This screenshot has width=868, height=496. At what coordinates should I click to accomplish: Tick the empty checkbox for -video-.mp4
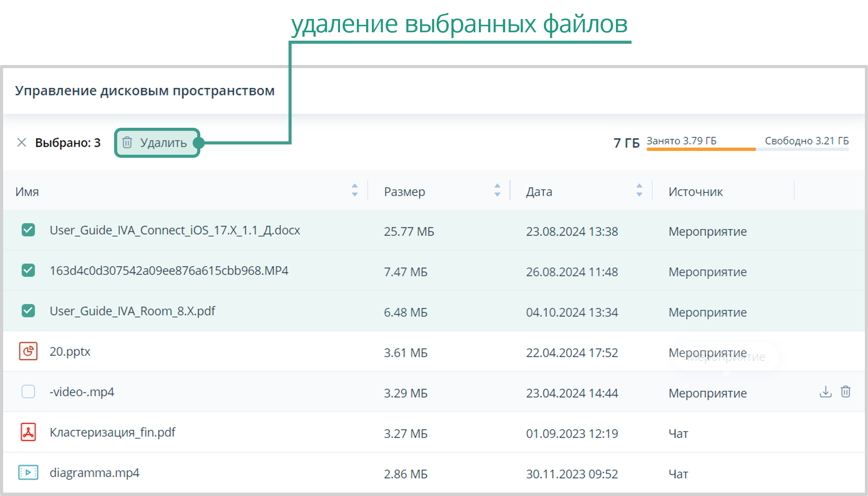tap(28, 392)
